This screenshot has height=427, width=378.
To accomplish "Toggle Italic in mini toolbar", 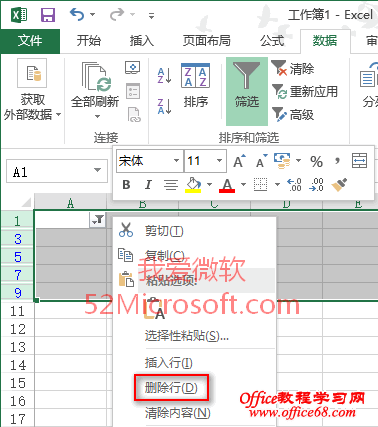I will click(148, 184).
